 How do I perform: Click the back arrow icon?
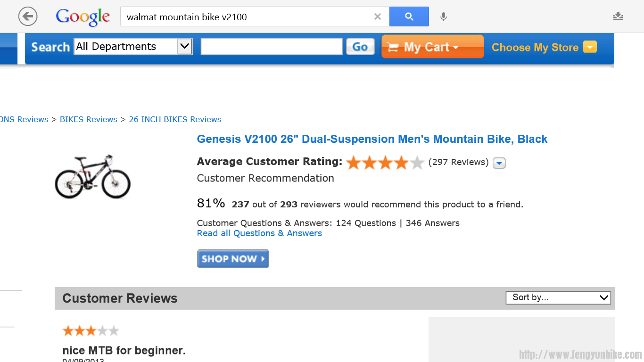28,16
